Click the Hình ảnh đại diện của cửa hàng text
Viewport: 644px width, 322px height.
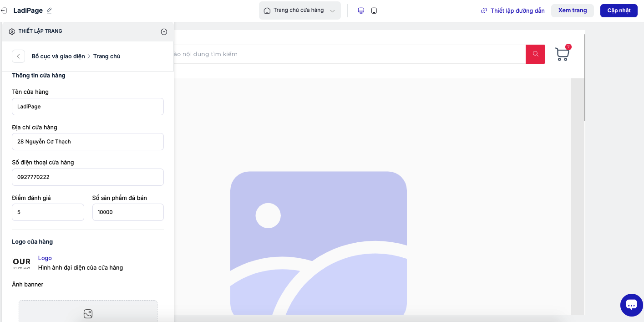[x=81, y=268]
